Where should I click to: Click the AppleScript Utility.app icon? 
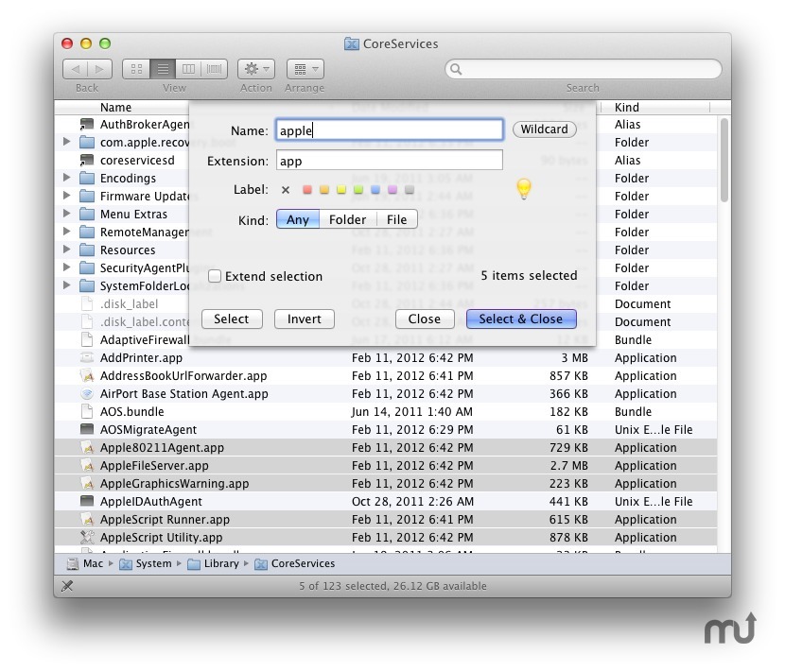[87, 538]
